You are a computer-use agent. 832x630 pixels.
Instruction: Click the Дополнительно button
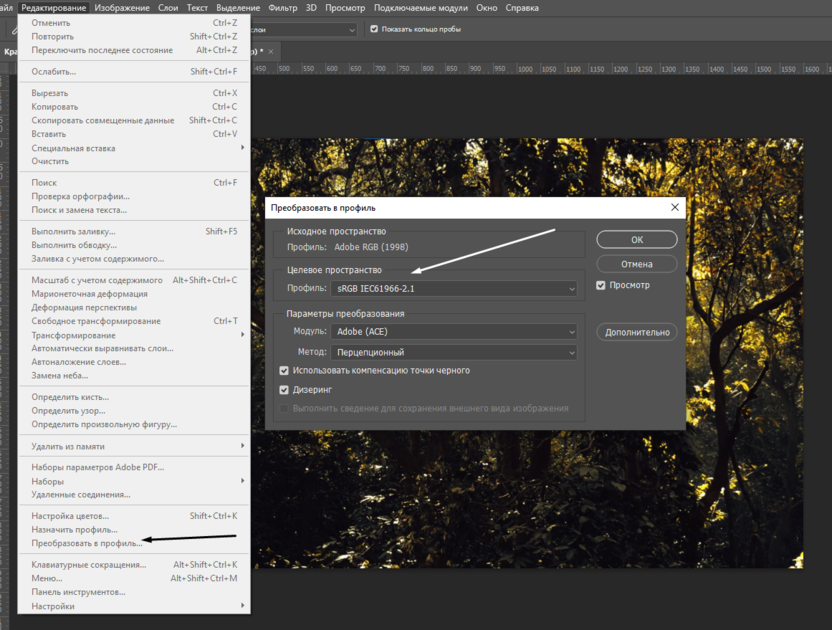636,332
